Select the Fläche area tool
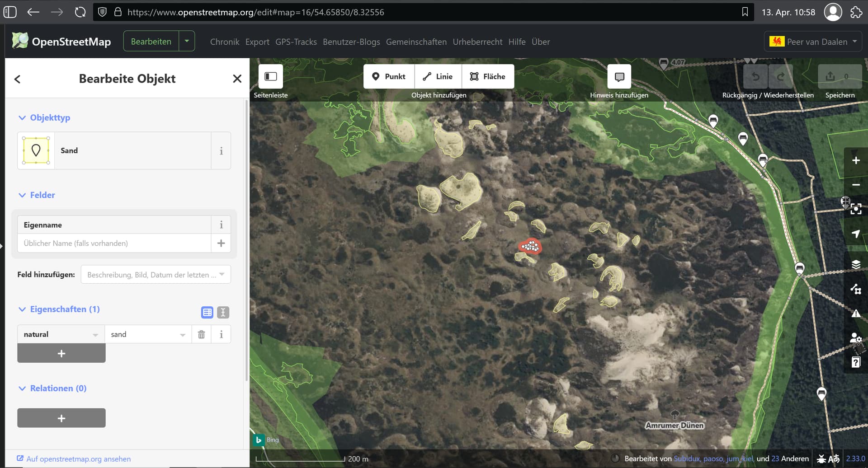The height and width of the screenshot is (468, 868). pyautogui.click(x=488, y=76)
